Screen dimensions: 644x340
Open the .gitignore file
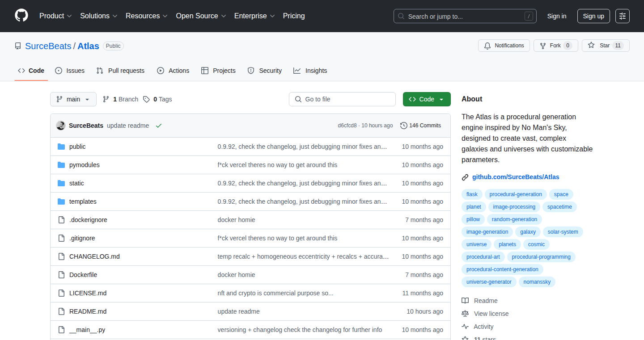82,238
